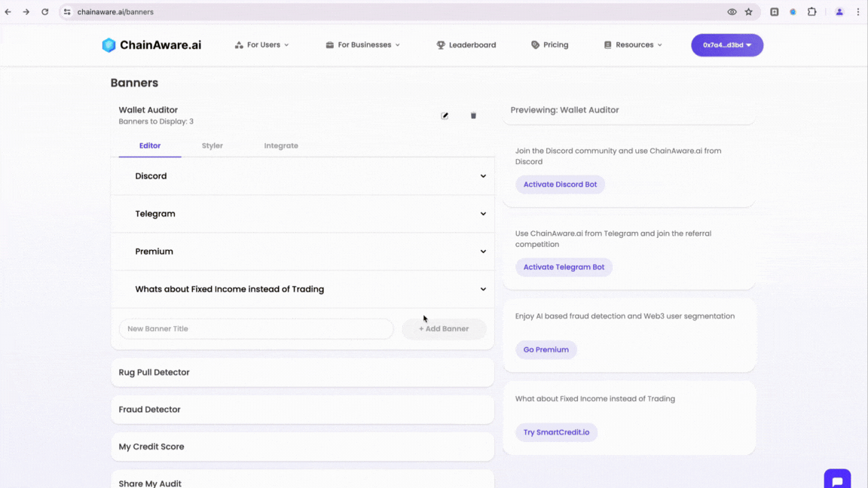
Task: Click the eye icon in address bar
Action: (732, 11)
